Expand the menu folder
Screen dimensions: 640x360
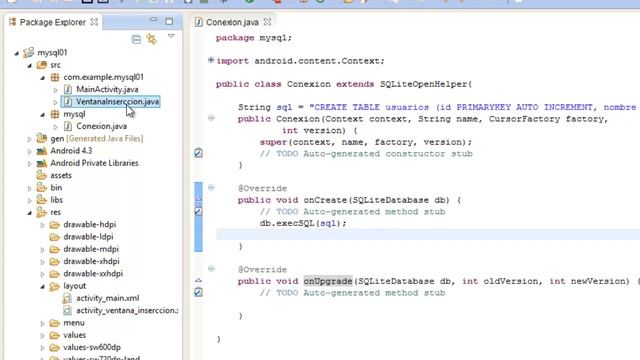coord(43,323)
